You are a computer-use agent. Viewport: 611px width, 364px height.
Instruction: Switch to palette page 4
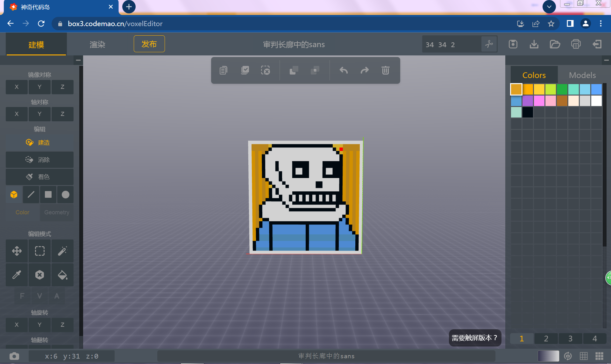[x=594, y=339]
